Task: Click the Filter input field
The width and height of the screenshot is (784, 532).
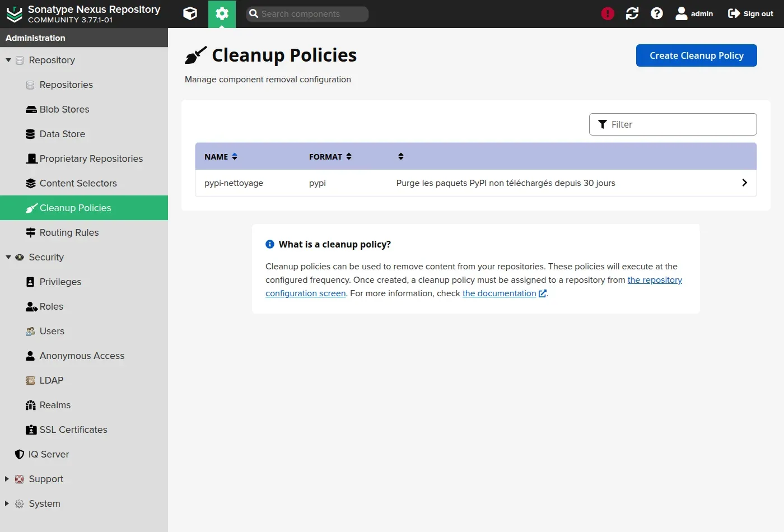Action: pyautogui.click(x=673, y=124)
